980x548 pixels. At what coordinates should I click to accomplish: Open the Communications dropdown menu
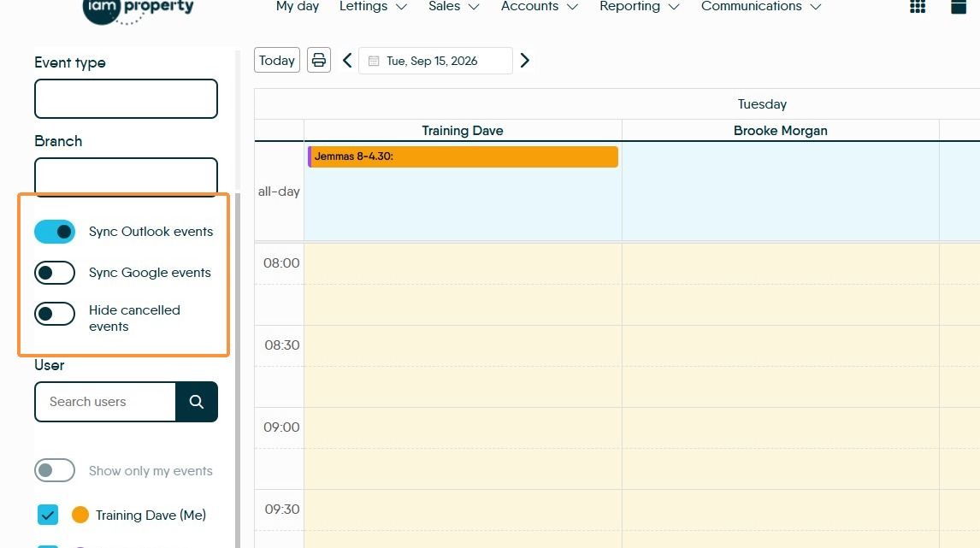point(760,7)
